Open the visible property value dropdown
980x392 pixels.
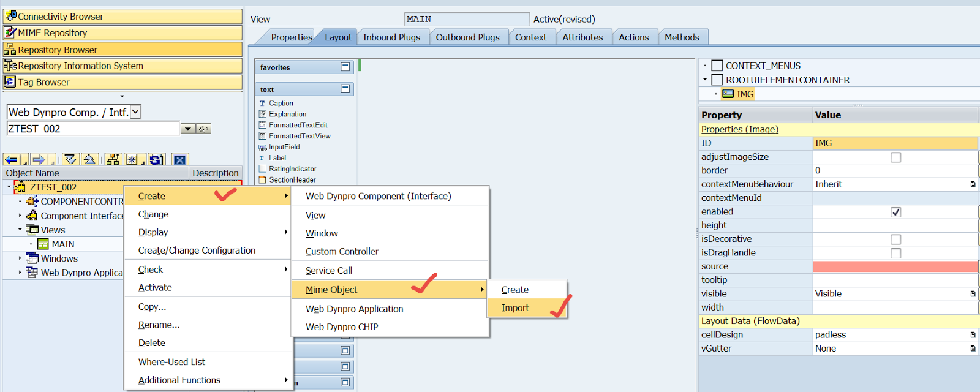pos(973,294)
